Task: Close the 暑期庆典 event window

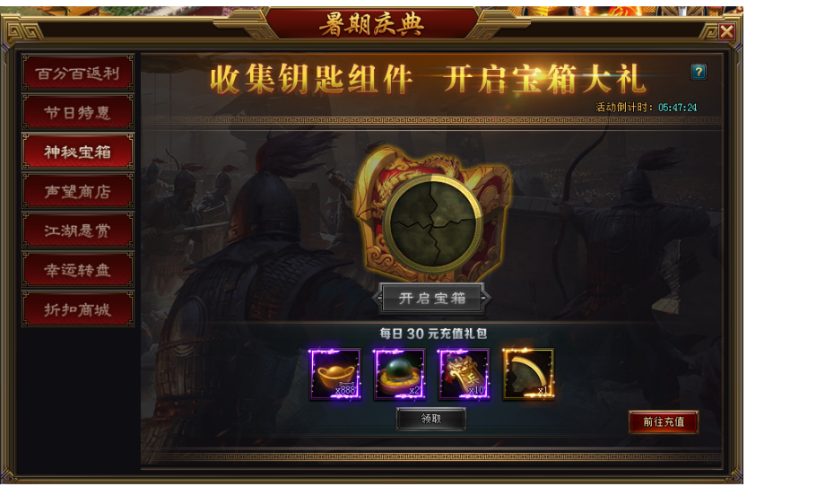Action: point(726,31)
